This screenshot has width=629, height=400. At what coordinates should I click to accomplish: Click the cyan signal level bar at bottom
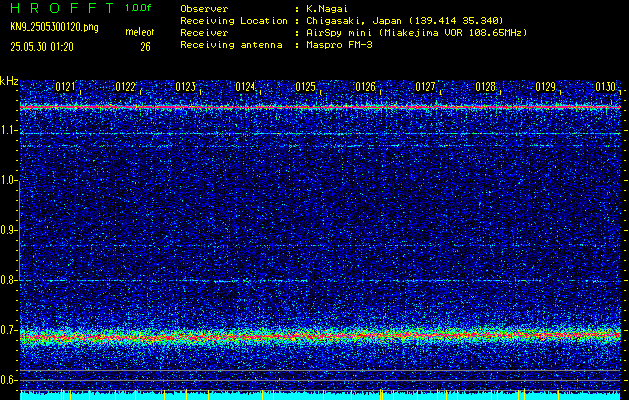coord(320,396)
